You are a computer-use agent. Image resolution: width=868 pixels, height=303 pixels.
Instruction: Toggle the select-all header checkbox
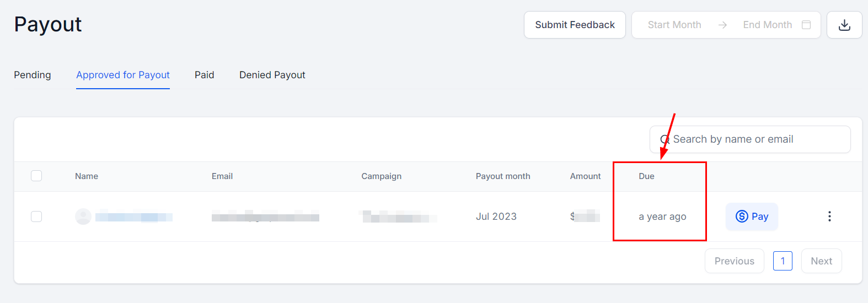click(x=36, y=176)
